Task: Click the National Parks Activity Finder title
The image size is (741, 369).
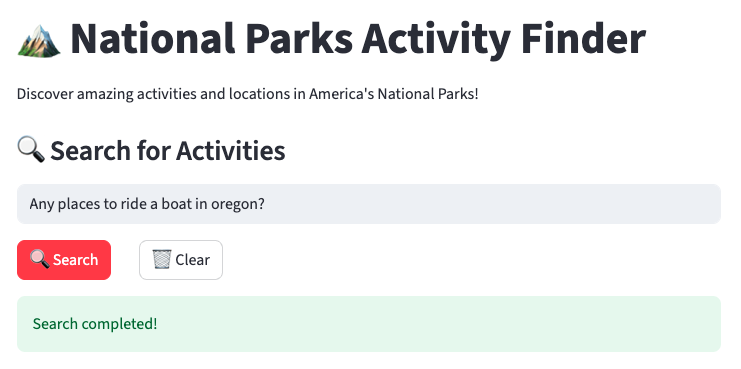Action: click(358, 39)
